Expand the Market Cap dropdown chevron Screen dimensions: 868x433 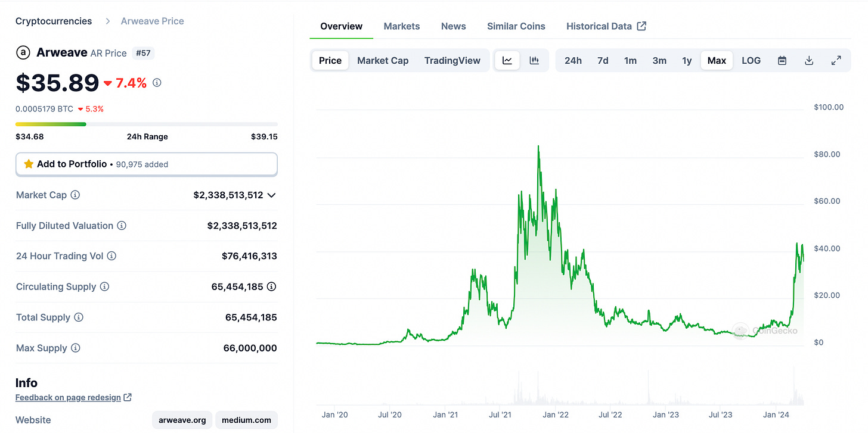[271, 195]
